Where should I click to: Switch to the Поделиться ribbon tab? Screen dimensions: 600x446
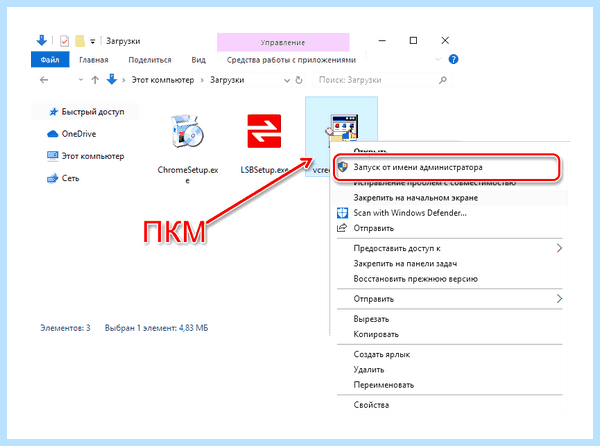(150, 60)
